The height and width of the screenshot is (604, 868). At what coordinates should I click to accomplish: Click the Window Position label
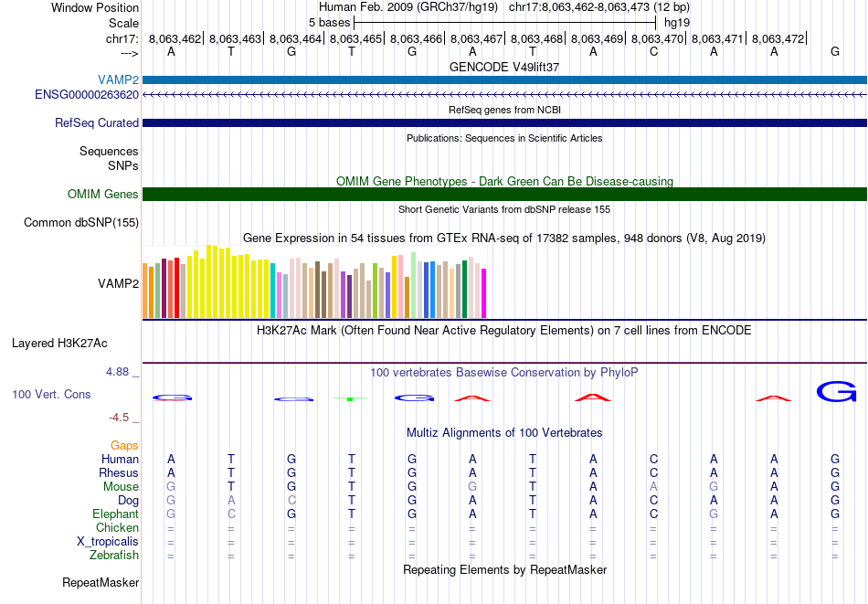coord(95,7)
